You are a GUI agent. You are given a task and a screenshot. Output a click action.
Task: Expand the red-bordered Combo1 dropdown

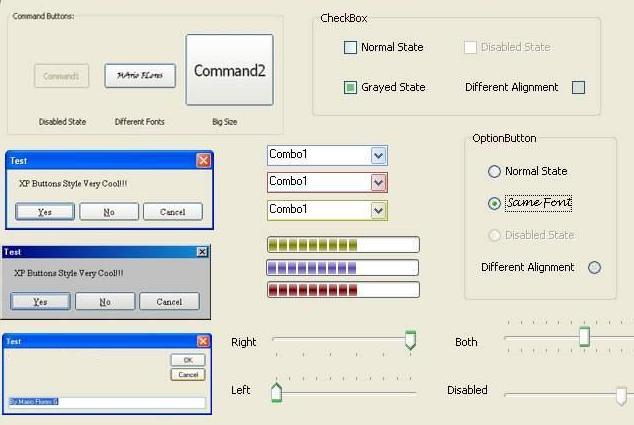click(x=378, y=182)
